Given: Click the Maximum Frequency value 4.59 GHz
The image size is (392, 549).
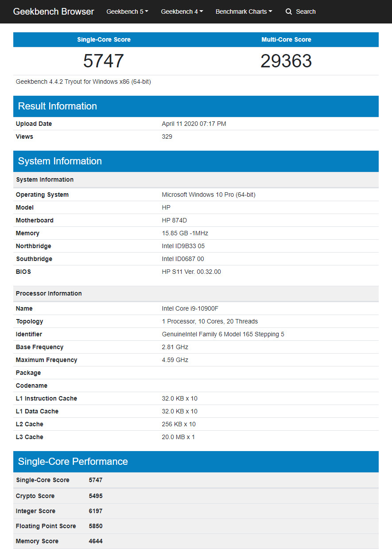Looking at the screenshot, I should tap(175, 360).
